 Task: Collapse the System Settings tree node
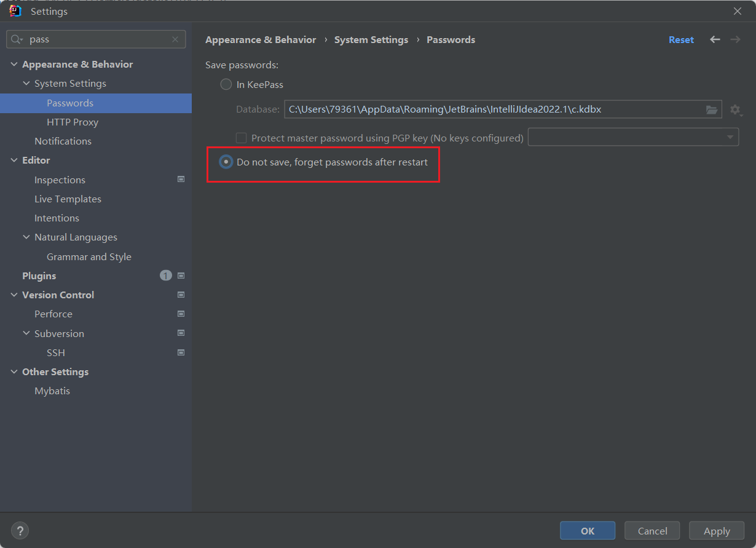(26, 83)
